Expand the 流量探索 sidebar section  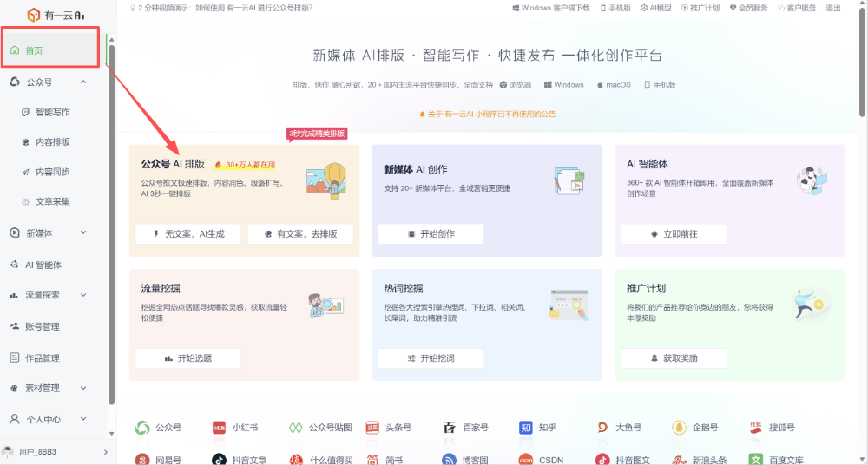click(83, 295)
